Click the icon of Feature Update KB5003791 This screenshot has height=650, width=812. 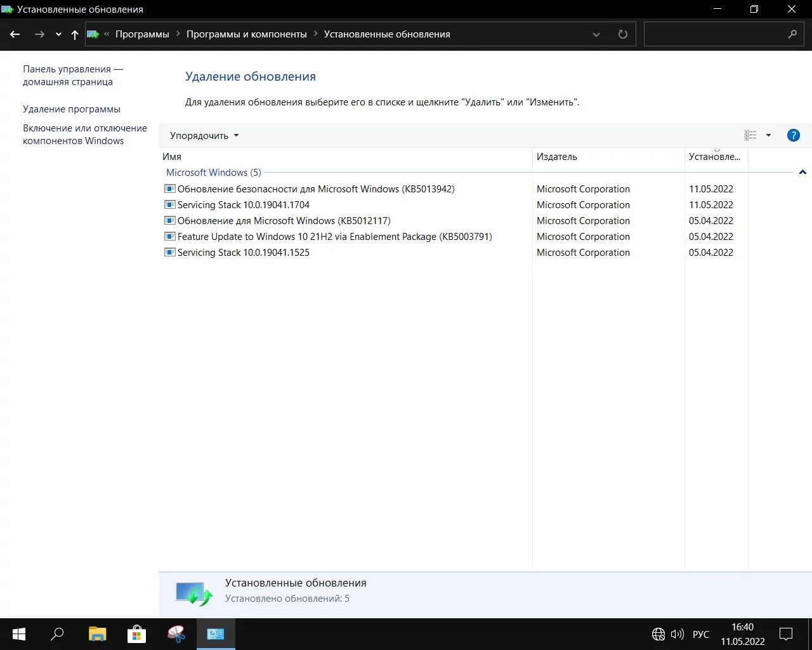(x=169, y=236)
